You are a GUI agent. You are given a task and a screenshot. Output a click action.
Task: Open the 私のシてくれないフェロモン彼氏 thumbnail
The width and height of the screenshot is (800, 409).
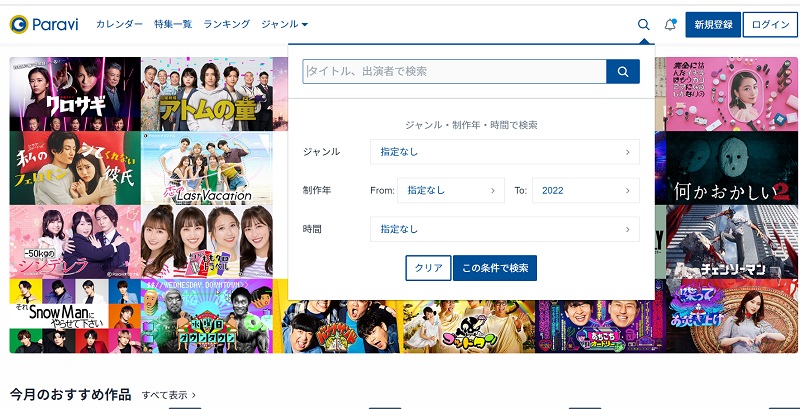pos(75,168)
